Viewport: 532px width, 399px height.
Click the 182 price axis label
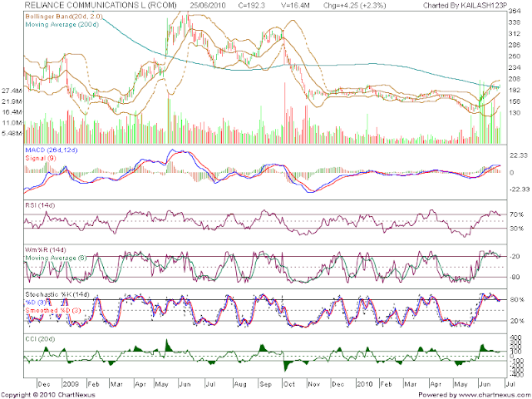pyautogui.click(x=515, y=90)
